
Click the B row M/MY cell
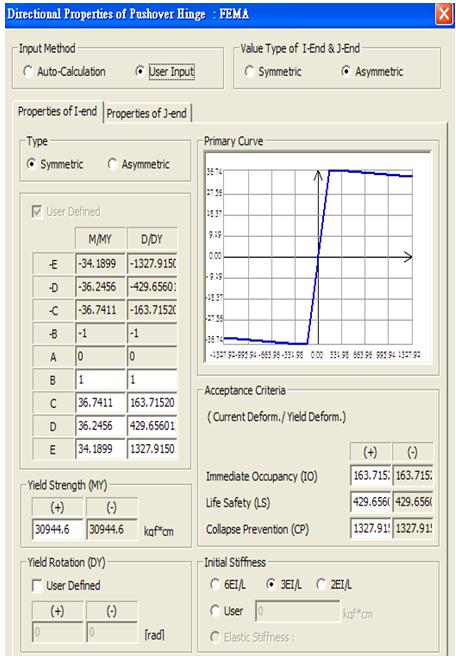pos(100,380)
